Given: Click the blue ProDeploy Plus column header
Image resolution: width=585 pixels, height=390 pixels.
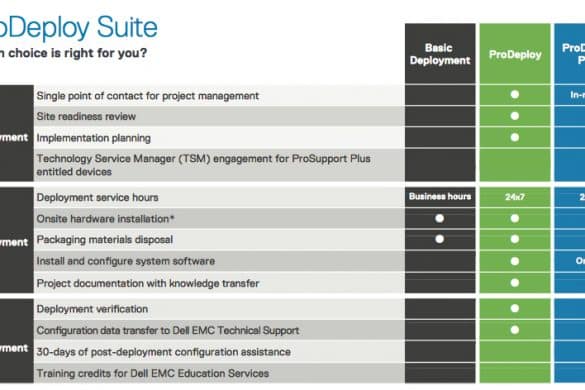Looking at the screenshot, I should (570, 54).
